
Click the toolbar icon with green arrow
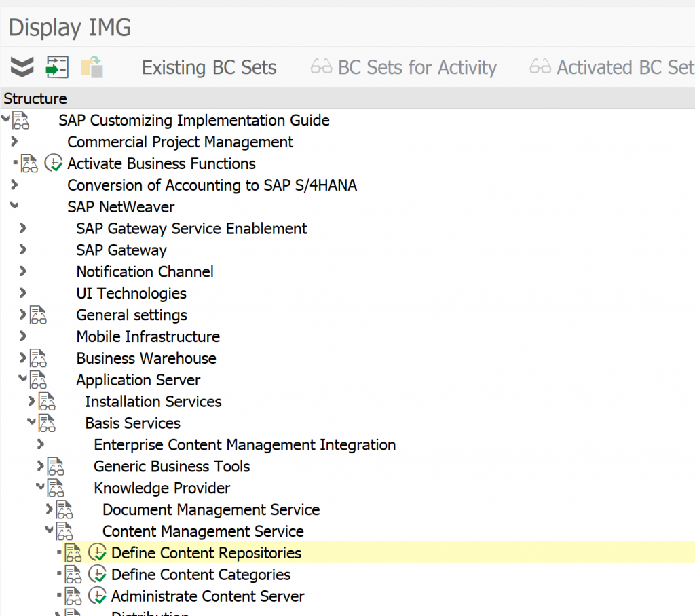57,67
